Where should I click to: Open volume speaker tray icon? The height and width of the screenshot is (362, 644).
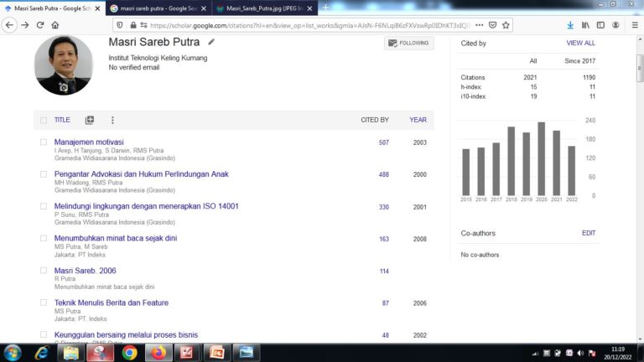click(x=580, y=353)
